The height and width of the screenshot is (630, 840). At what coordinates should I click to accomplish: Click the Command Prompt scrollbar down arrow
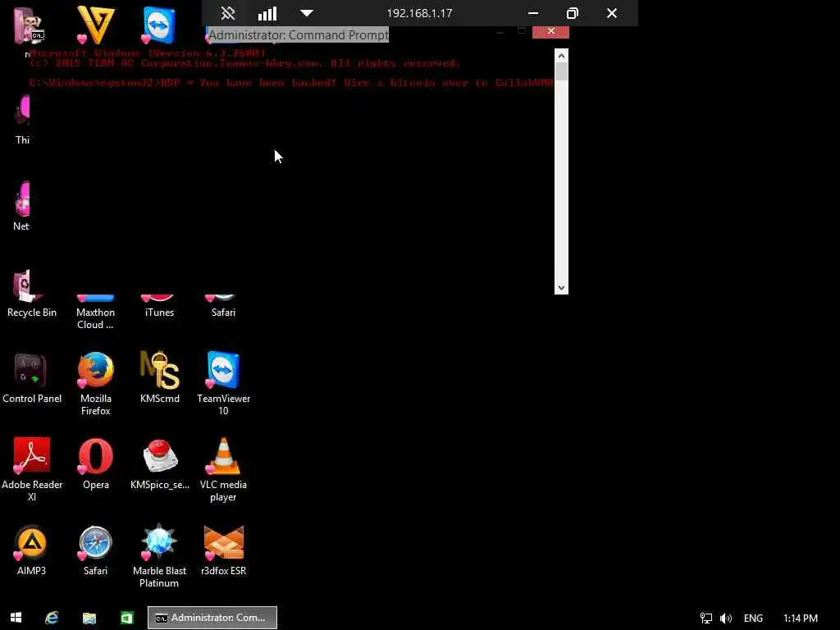(x=561, y=288)
